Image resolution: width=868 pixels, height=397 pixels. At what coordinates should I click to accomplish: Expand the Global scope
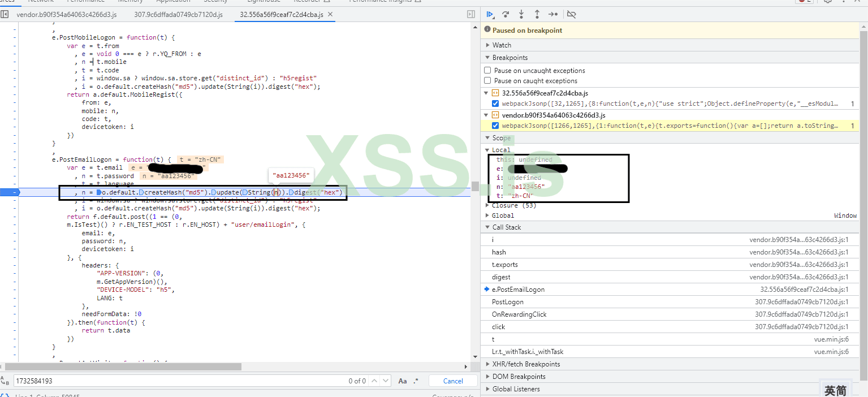point(487,215)
